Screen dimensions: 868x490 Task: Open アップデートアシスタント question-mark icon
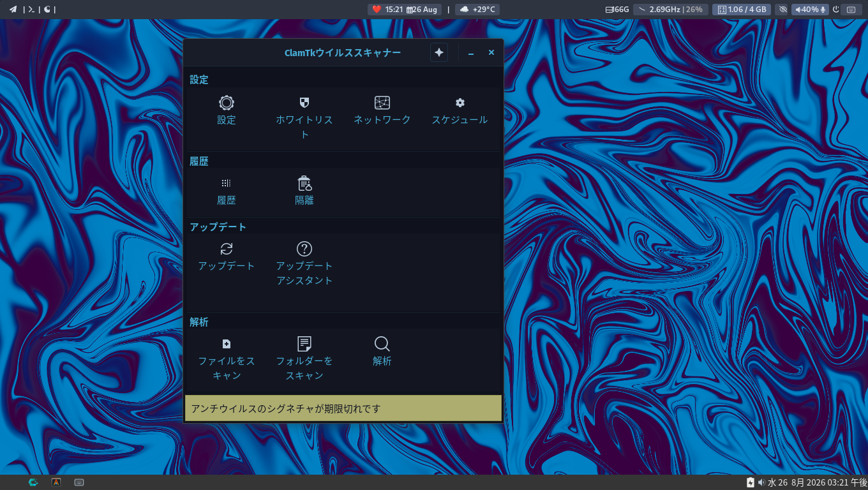click(x=304, y=249)
